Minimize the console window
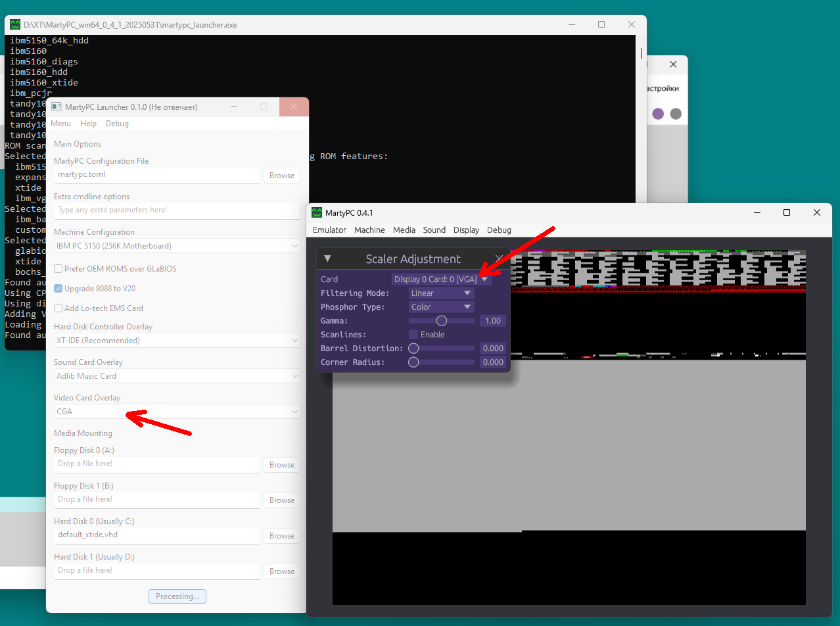Screen dimensions: 840x626 [x=571, y=25]
